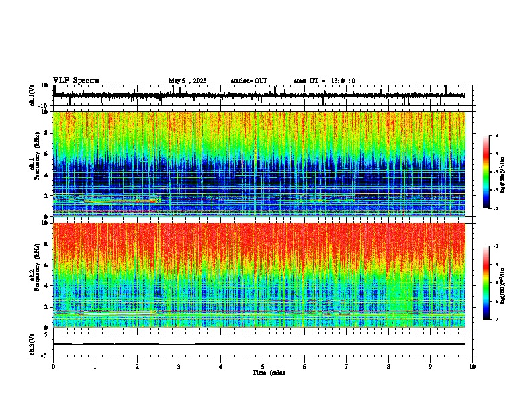The height and width of the screenshot is (411, 532).
Task: Click the "VLF Spectra" plot title
Action: point(76,81)
